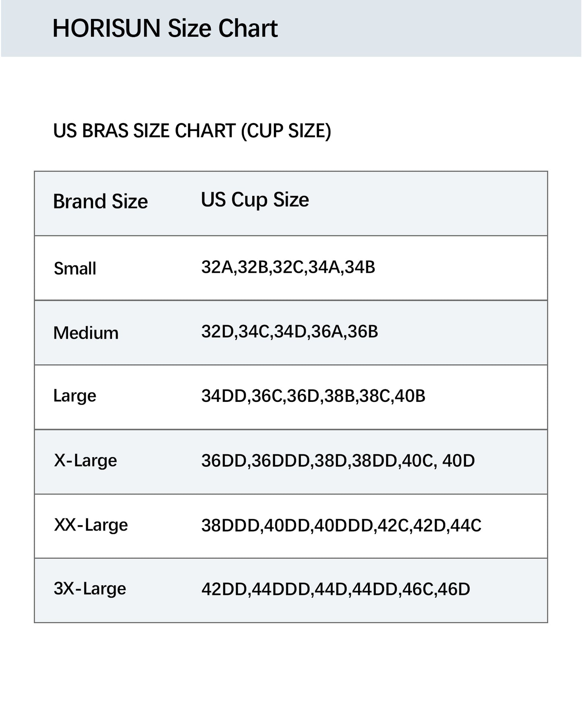Viewport: 582px width, 728px height.
Task: Click the US BRAS SIZE CHART heading
Action: click(192, 131)
